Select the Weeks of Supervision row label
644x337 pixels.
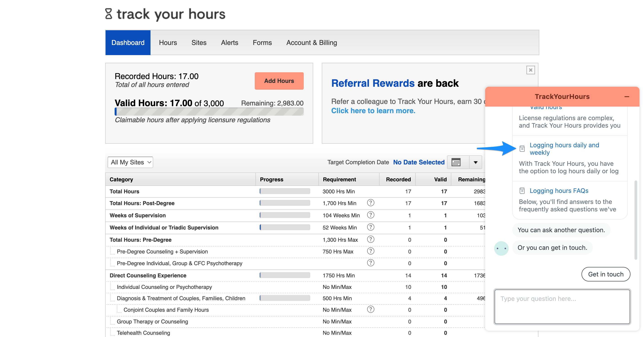137,215
